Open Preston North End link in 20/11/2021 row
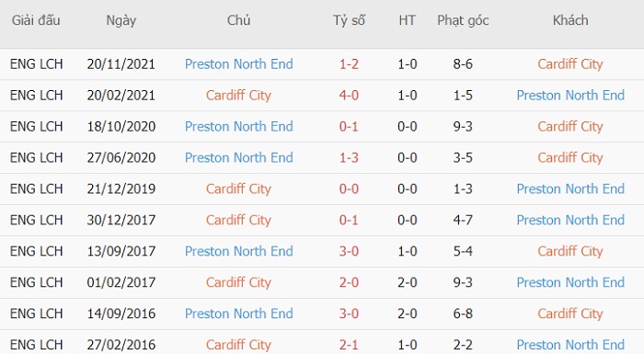 238,64
